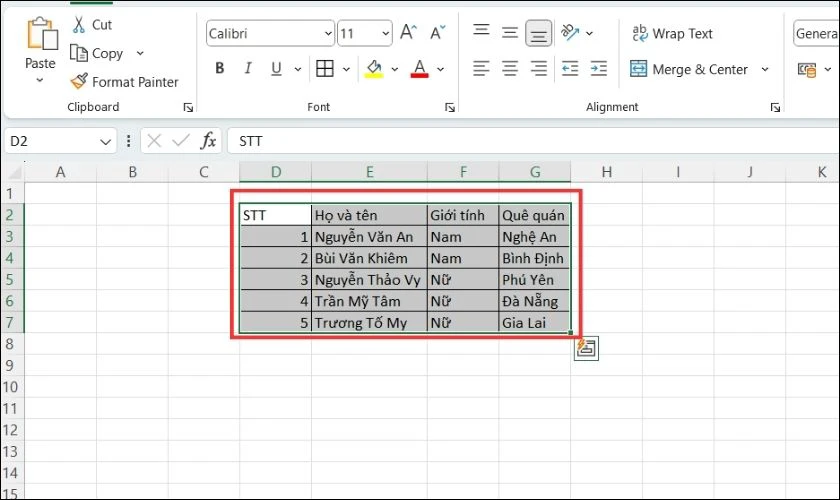Expand Accounting format dropdown arrow
The height and width of the screenshot is (500, 840).
pyautogui.click(x=828, y=70)
